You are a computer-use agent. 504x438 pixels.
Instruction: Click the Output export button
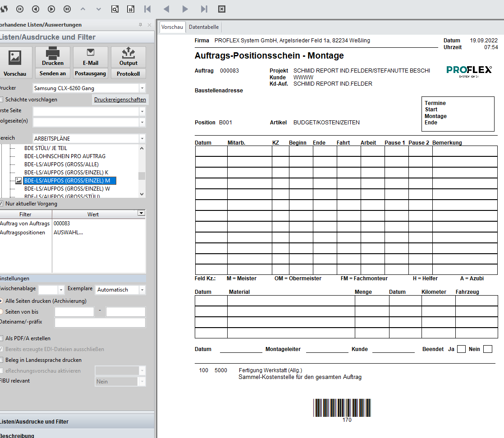coord(128,58)
